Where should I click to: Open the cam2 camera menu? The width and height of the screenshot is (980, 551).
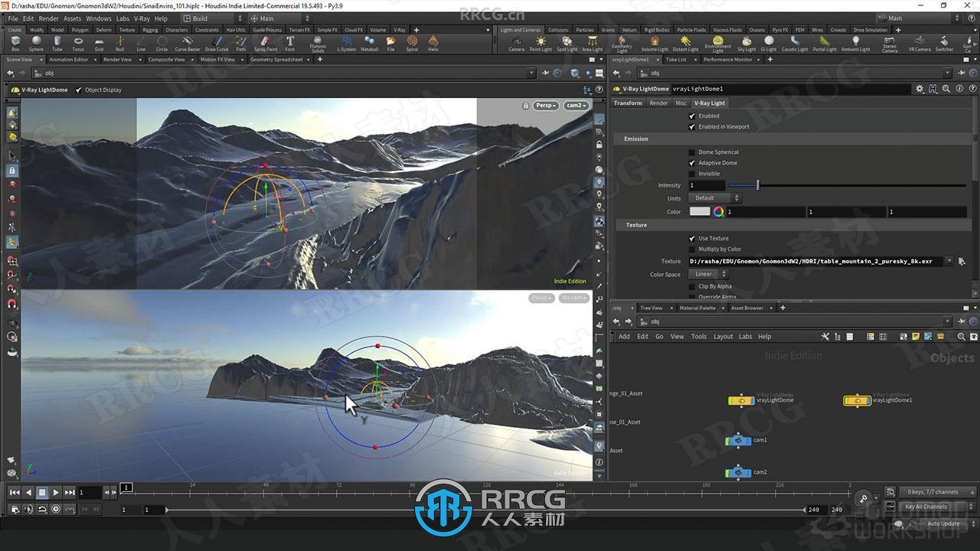[576, 106]
